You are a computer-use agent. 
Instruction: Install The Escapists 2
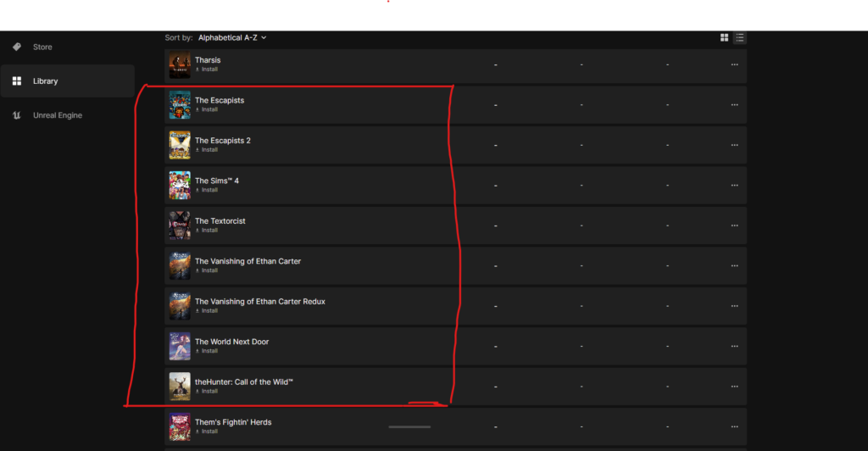coord(207,150)
